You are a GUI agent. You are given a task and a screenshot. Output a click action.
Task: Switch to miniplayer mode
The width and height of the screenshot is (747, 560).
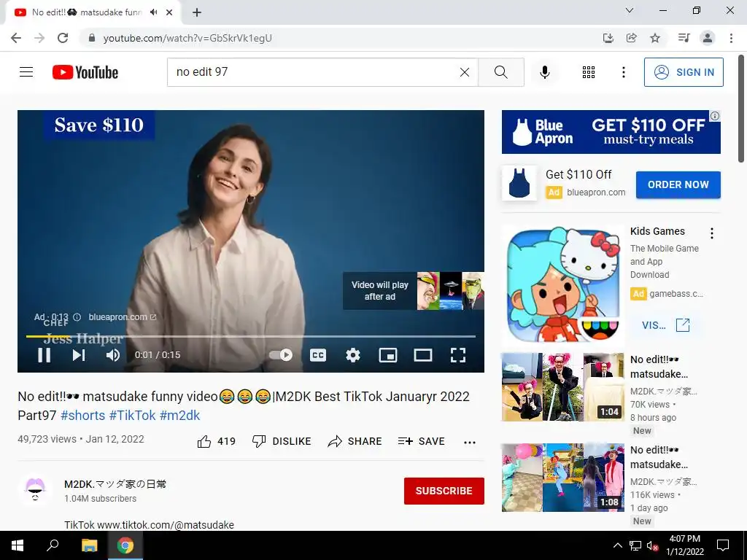388,355
